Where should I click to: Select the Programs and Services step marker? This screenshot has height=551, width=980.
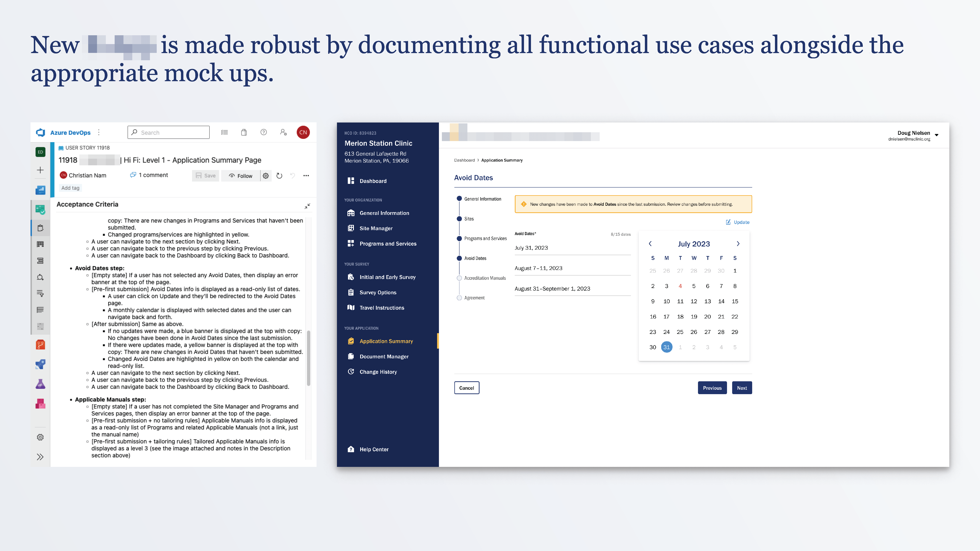click(x=459, y=238)
